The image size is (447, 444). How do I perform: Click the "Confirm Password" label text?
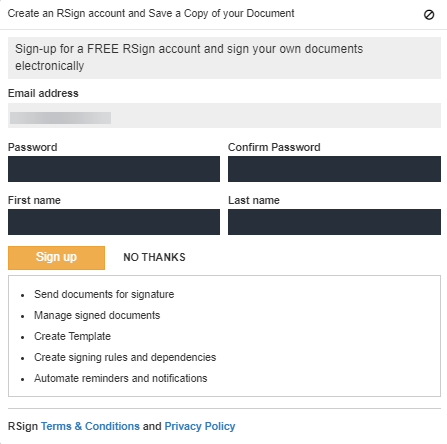[274, 147]
